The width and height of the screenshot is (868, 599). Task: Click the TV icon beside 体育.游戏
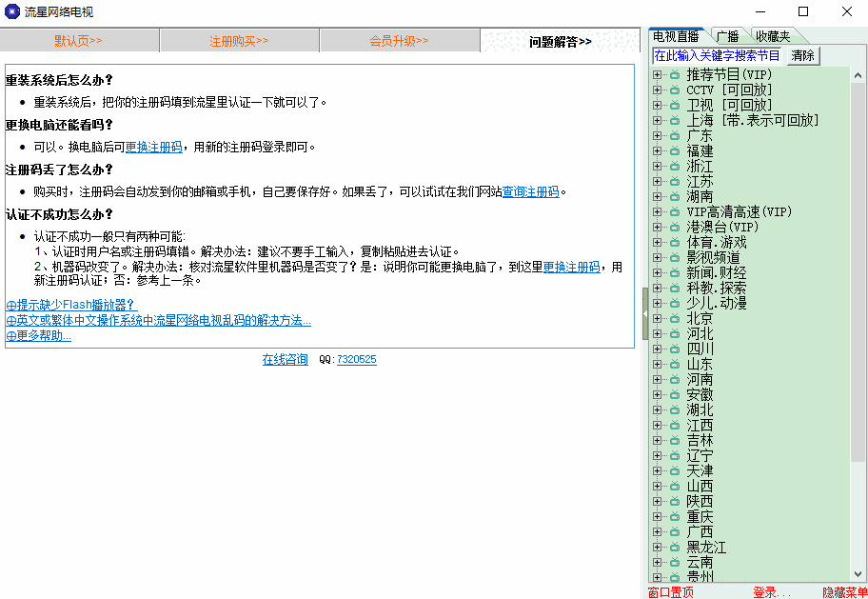click(674, 243)
